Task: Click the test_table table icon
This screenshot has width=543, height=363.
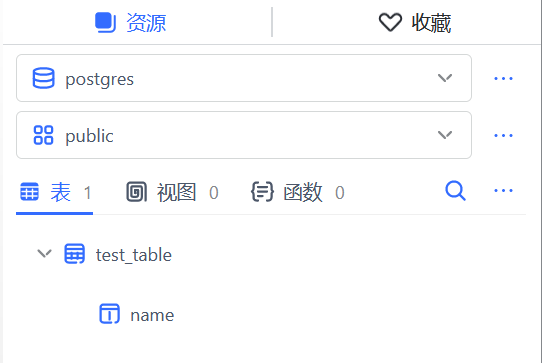Action: click(x=74, y=254)
